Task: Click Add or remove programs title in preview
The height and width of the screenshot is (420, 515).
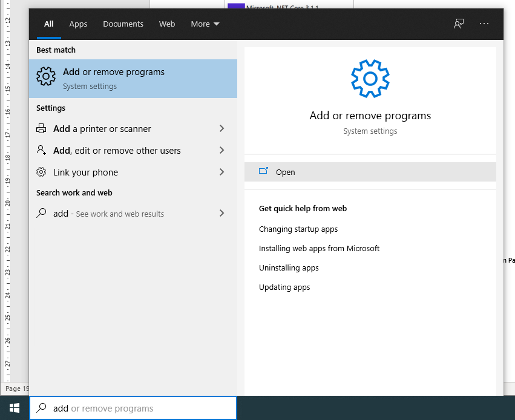Action: click(370, 116)
